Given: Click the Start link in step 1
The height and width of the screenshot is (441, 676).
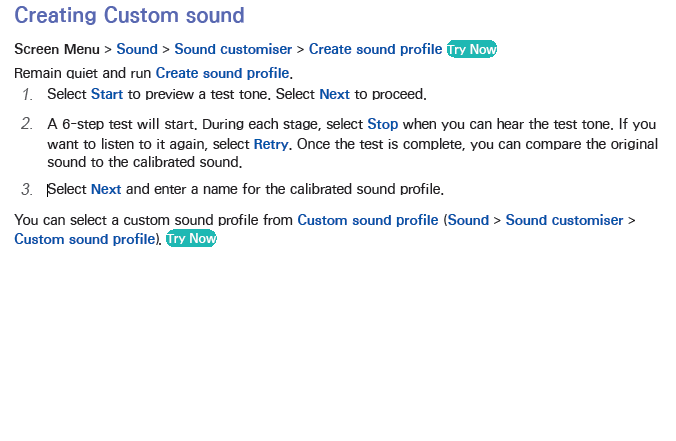Looking at the screenshot, I should click(x=107, y=94).
